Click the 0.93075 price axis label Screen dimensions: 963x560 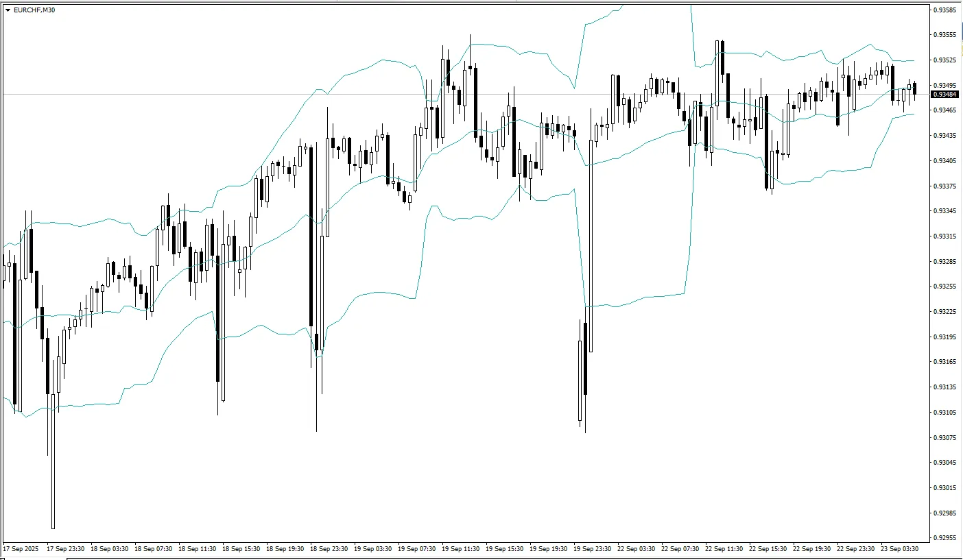pos(946,437)
